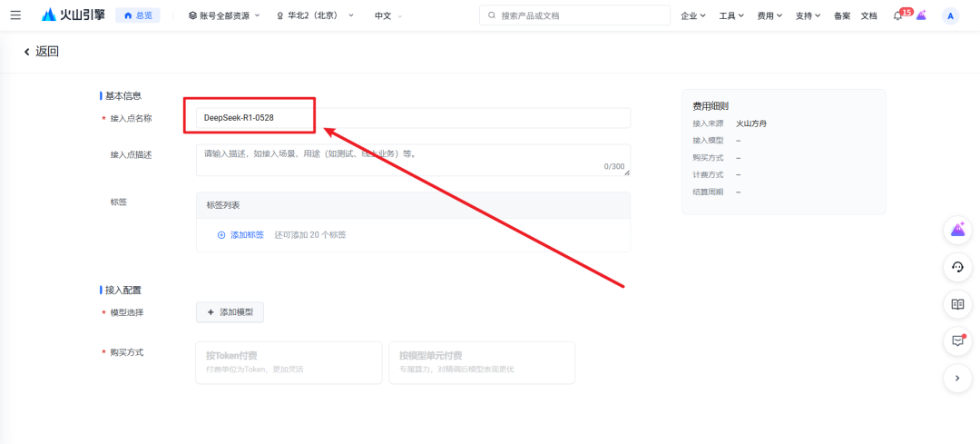The image size is (980, 444).
Task: Open 备案 in top navigation
Action: (x=842, y=16)
